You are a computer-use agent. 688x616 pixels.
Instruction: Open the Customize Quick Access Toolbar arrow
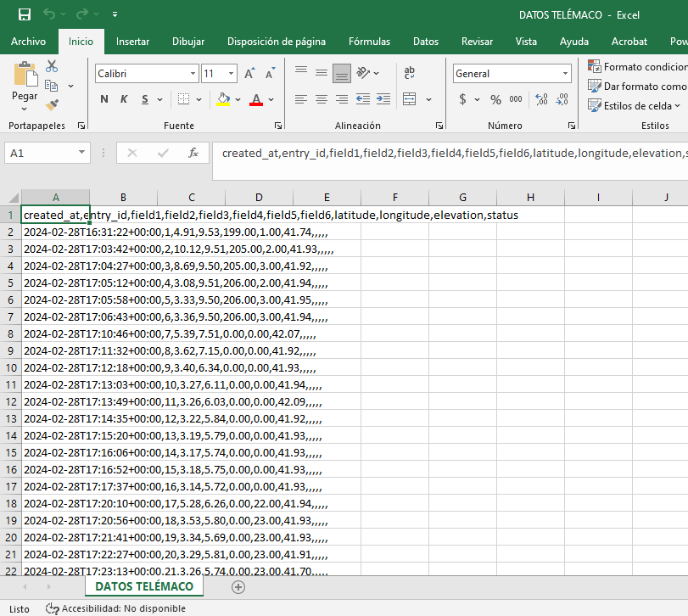(115, 14)
